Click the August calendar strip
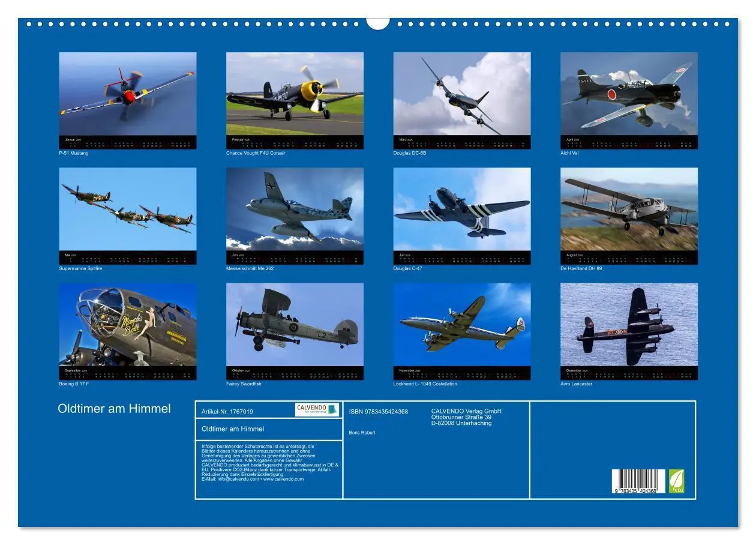Screen dimensions: 756x545 (x=629, y=257)
